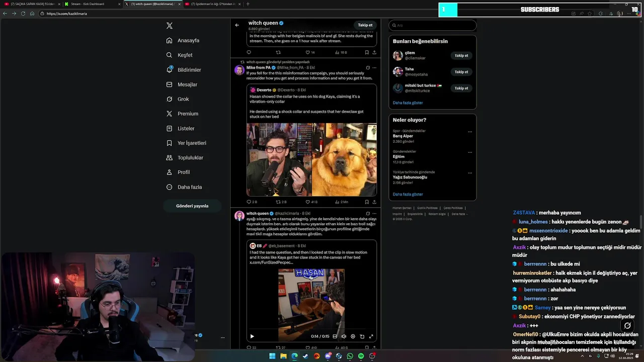Mute the quoted video volume
The height and width of the screenshot is (362, 644).
point(344,336)
